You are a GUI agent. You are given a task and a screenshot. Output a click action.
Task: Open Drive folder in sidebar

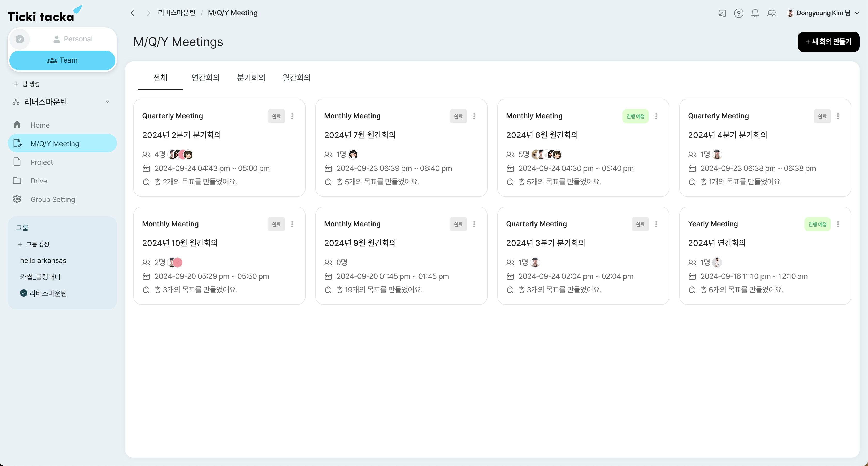pos(39,181)
